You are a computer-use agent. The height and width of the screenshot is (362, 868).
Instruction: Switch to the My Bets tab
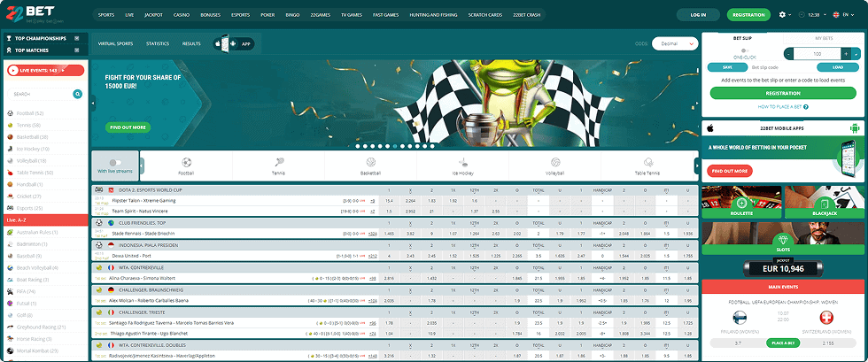[x=824, y=38]
